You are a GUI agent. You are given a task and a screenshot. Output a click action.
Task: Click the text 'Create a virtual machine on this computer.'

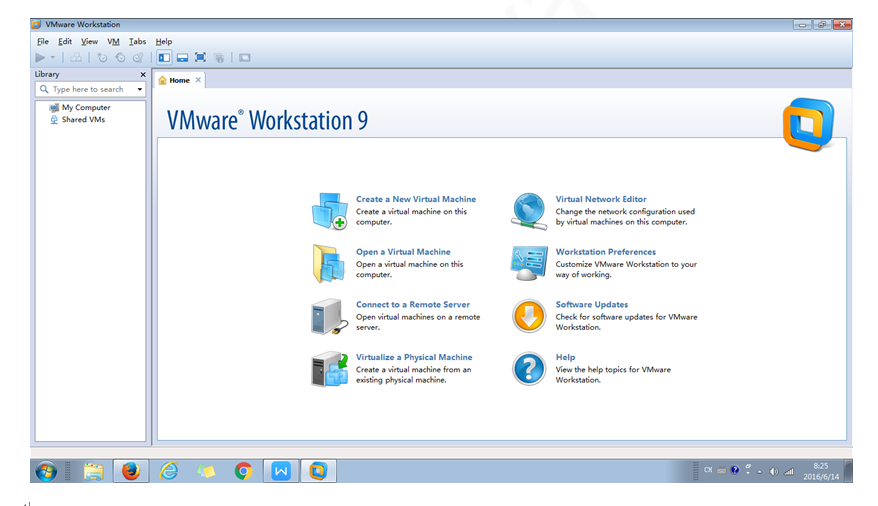tap(412, 217)
